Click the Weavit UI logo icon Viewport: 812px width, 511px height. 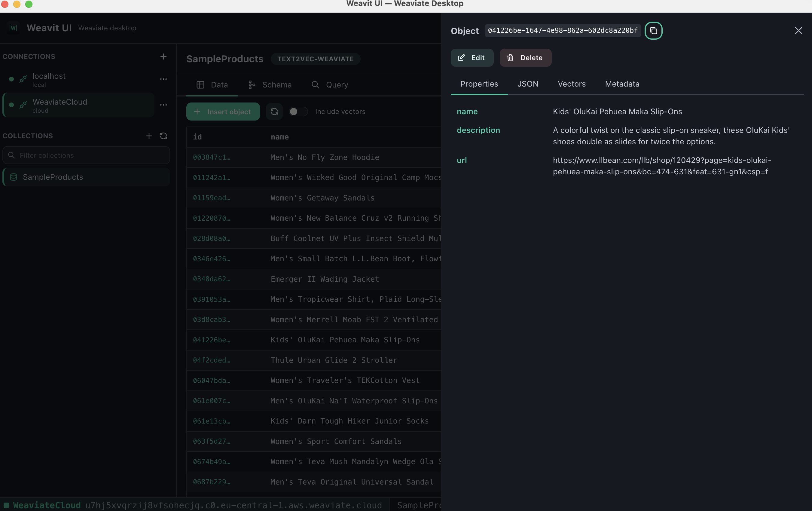(x=13, y=28)
